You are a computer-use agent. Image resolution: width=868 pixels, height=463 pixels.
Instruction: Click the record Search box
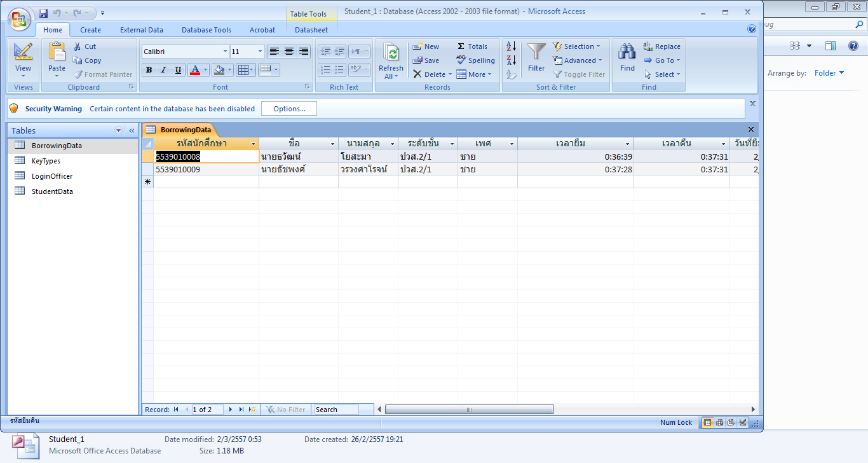click(336, 410)
